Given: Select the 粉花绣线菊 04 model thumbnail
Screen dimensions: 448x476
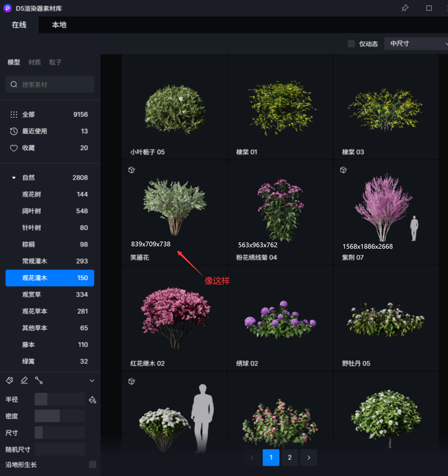Looking at the screenshot, I should click(x=280, y=212).
